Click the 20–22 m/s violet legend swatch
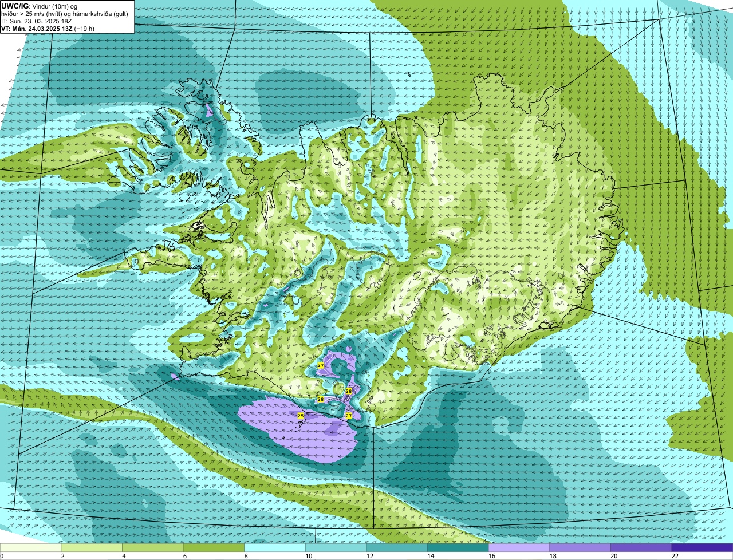This screenshot has height=560, width=733. (x=641, y=547)
